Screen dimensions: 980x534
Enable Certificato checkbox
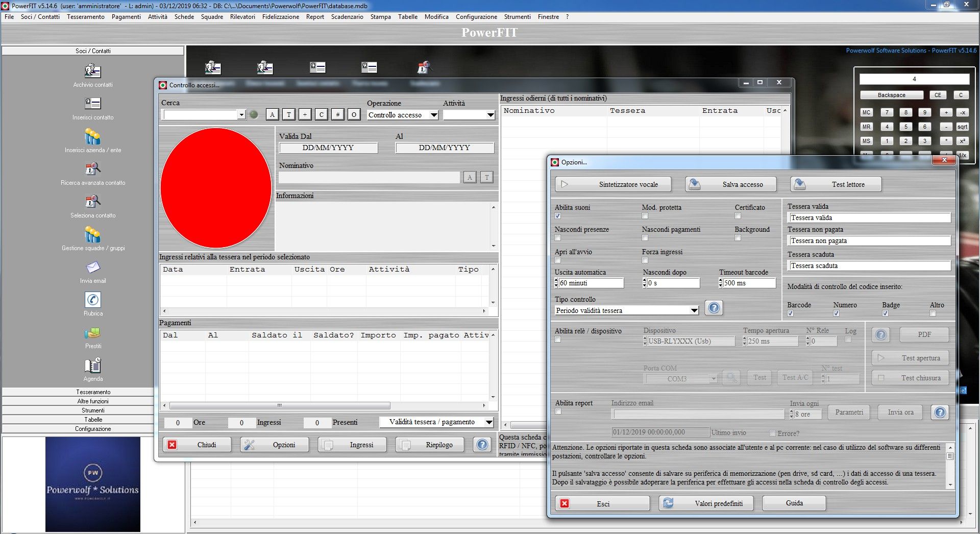(738, 216)
